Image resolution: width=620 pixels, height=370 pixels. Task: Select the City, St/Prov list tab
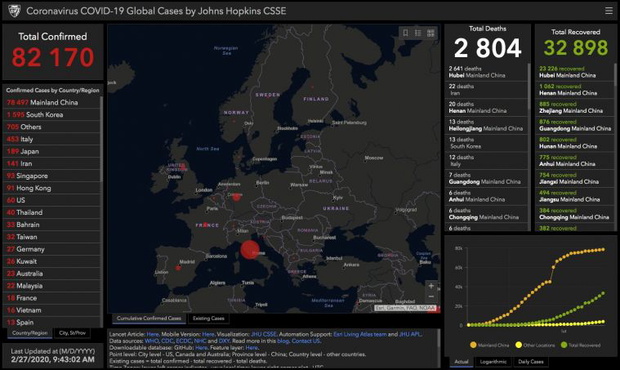[x=72, y=333]
